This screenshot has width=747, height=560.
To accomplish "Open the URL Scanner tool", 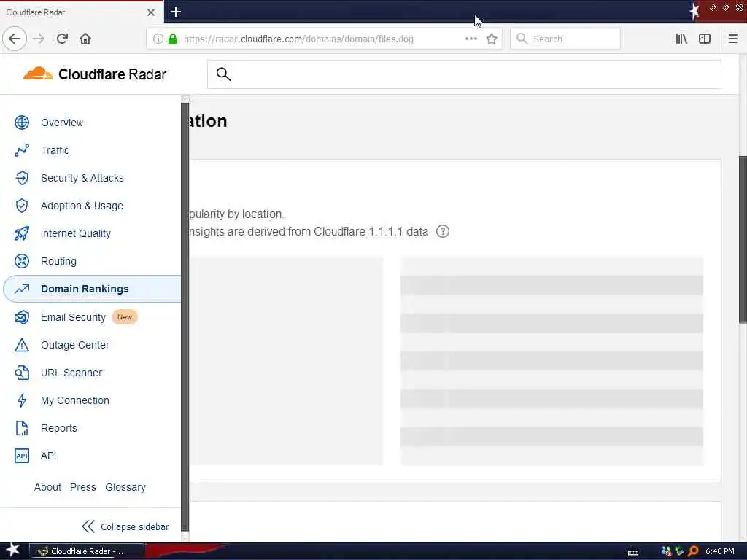I will (x=71, y=373).
